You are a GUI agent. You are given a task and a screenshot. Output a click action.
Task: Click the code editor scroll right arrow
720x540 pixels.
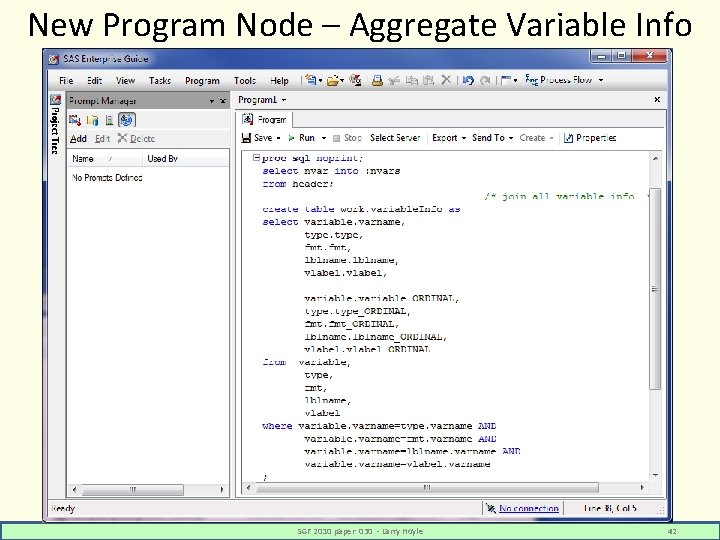click(x=641, y=487)
